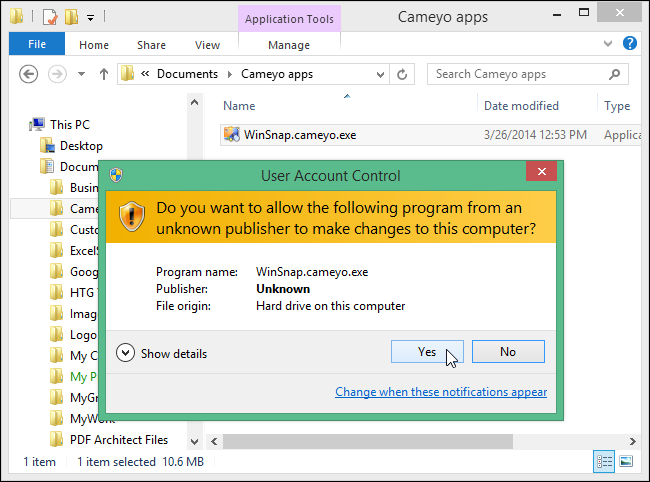Click the Back navigation arrow
The width and height of the screenshot is (650, 482).
click(x=29, y=74)
